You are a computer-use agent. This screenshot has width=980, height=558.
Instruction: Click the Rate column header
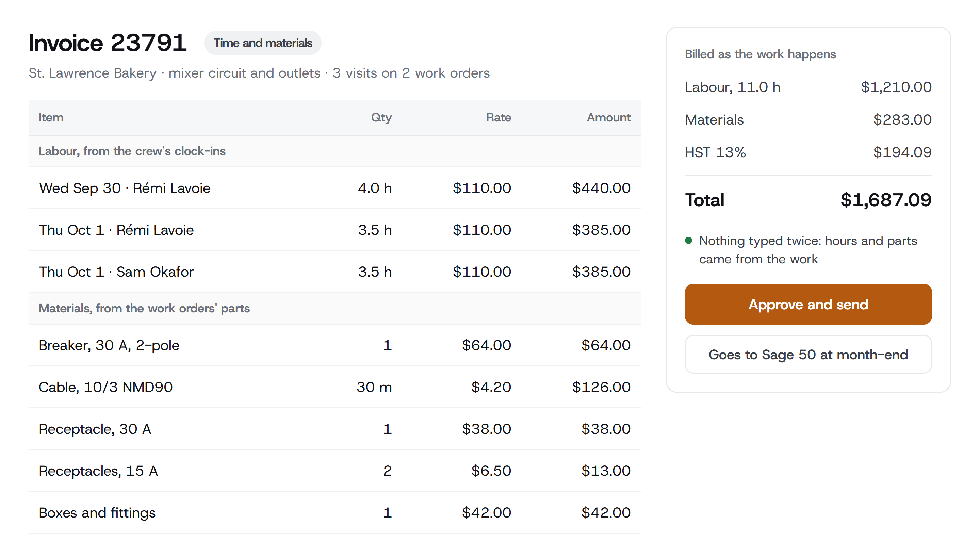[x=498, y=117]
